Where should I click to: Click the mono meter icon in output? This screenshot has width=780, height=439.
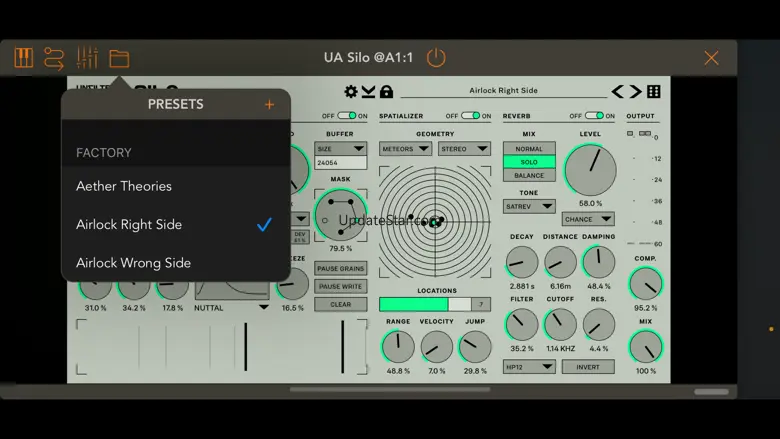coord(630,133)
